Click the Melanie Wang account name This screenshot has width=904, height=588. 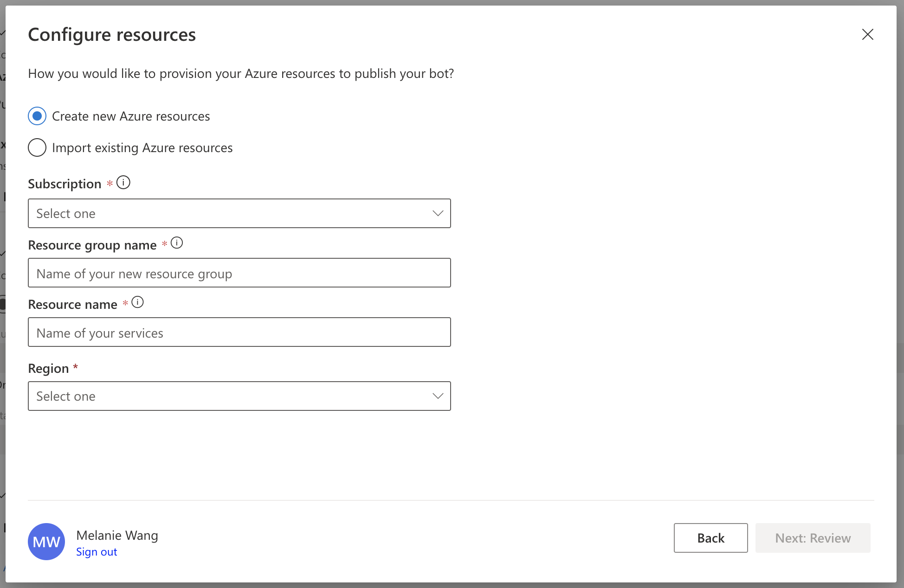(x=117, y=535)
